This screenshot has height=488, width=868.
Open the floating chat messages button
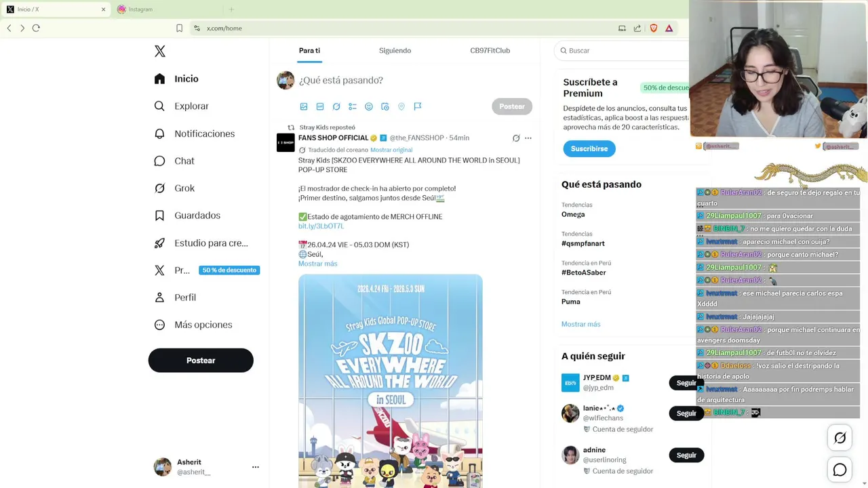coord(840,470)
